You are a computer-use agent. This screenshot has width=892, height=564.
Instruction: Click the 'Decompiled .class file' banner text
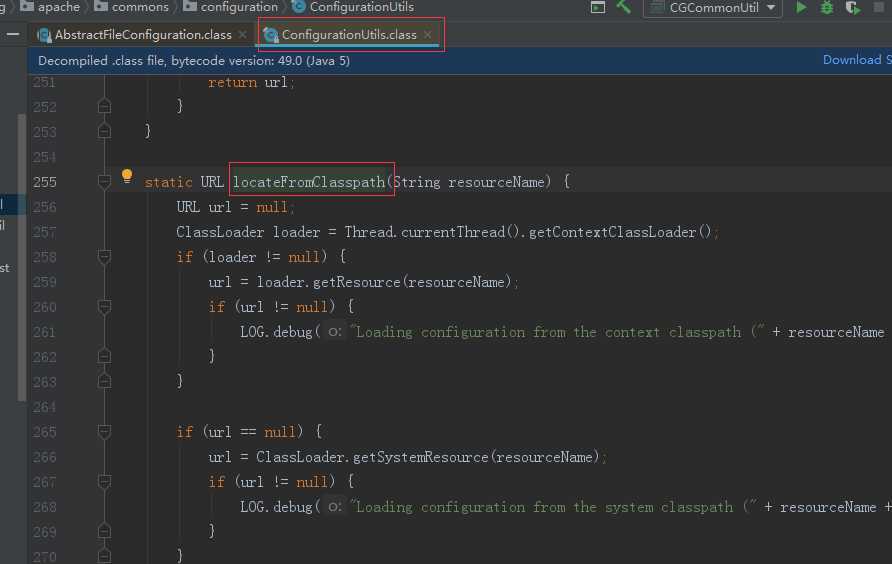click(194, 60)
